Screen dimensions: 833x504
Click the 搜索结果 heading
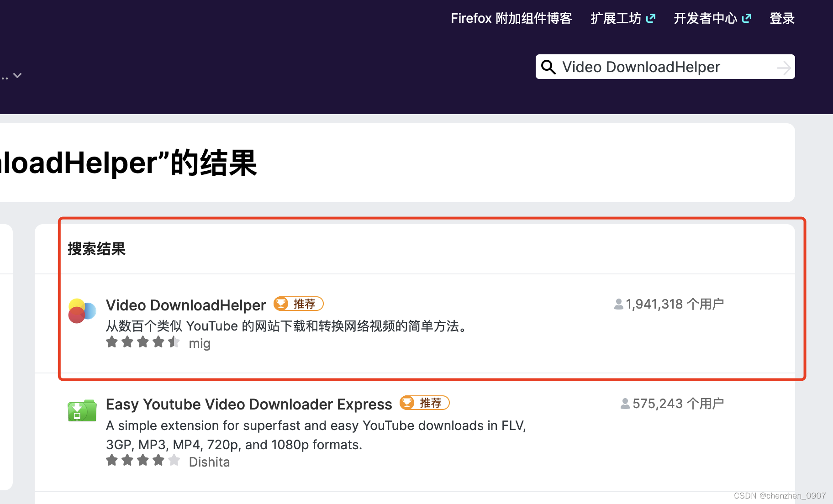point(96,249)
